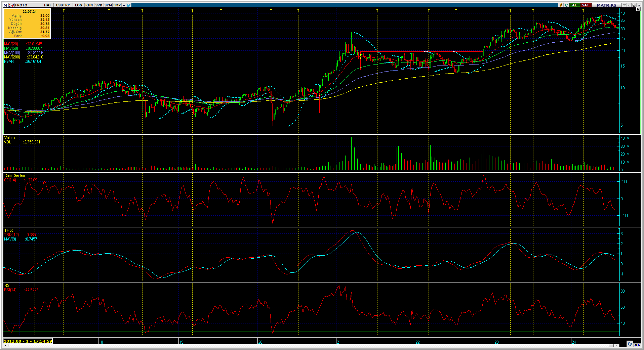The image size is (644, 350).
Task: Click the 23 year label on time axis
Action: click(497, 342)
